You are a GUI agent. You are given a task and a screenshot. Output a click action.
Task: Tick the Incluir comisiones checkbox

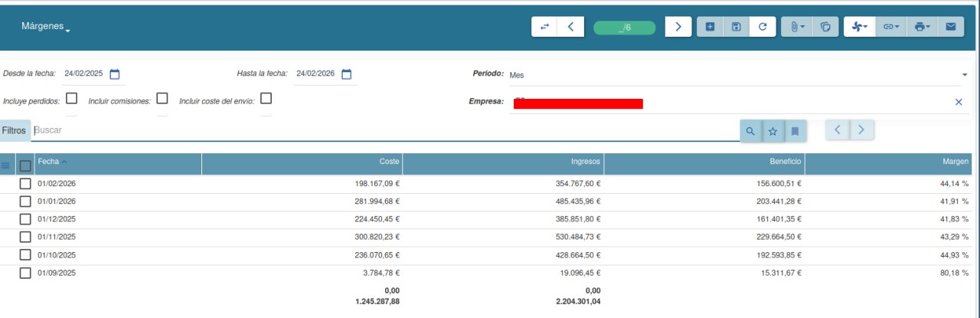162,98
